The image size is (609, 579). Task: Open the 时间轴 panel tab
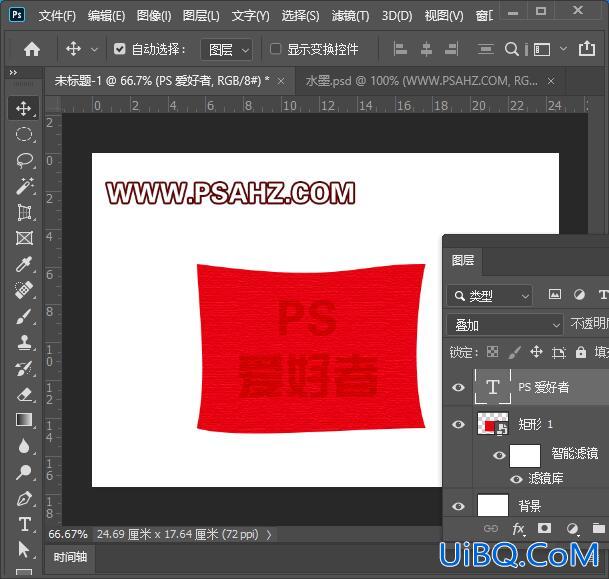click(70, 558)
